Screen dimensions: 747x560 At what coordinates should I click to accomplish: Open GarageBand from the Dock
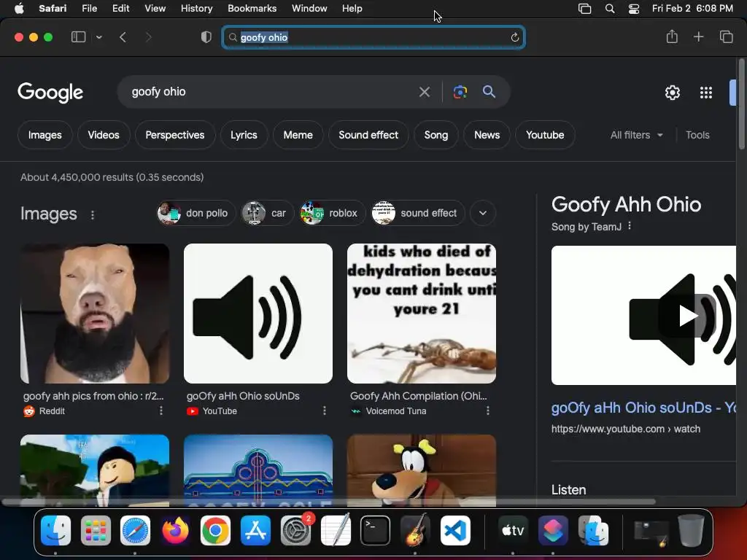coord(415,531)
